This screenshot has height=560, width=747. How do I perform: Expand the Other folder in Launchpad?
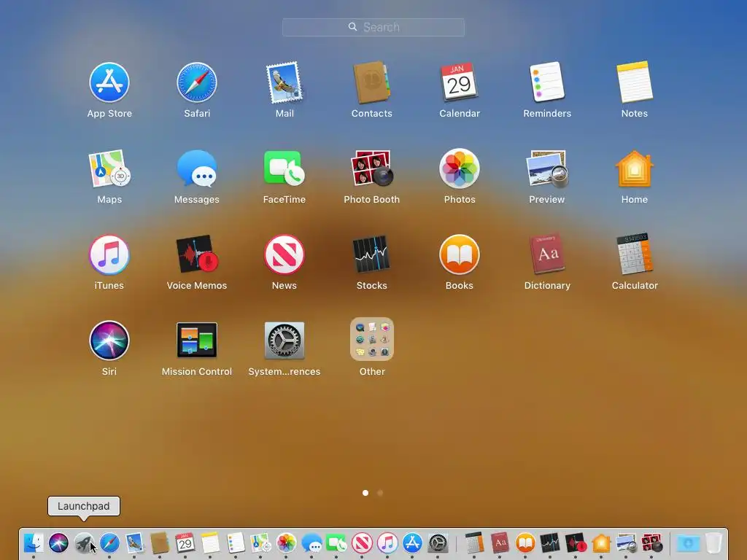pos(371,340)
